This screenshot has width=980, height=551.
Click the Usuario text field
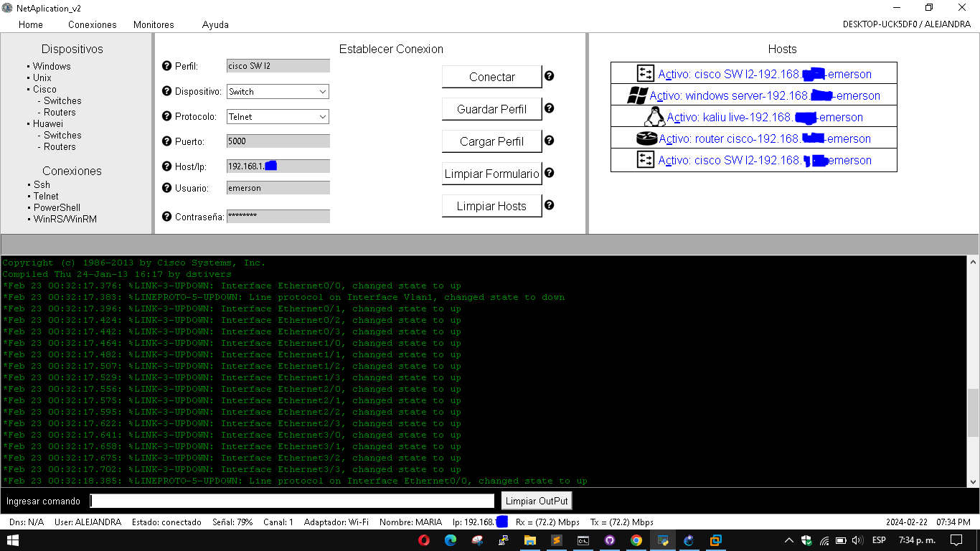pos(278,188)
